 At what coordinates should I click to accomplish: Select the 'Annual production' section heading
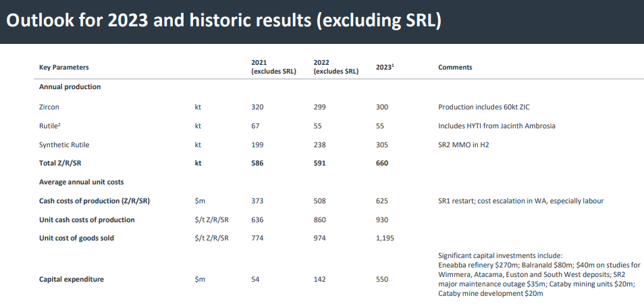[70, 87]
